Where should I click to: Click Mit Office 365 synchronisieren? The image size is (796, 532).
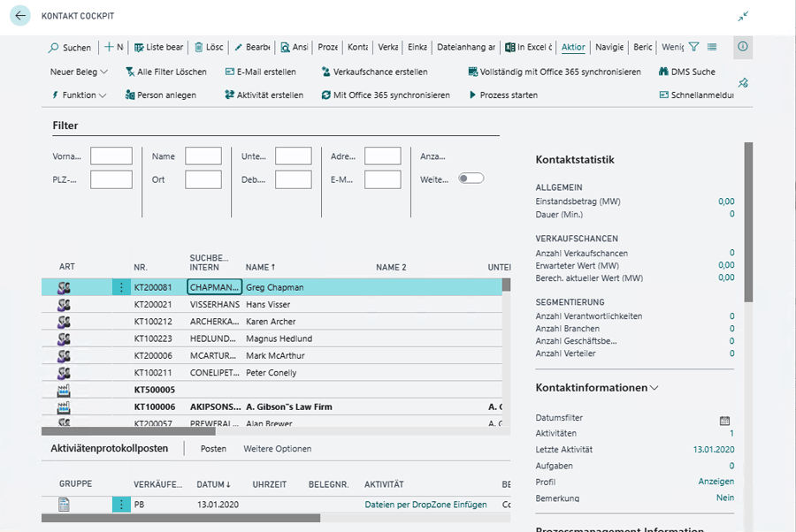point(386,95)
